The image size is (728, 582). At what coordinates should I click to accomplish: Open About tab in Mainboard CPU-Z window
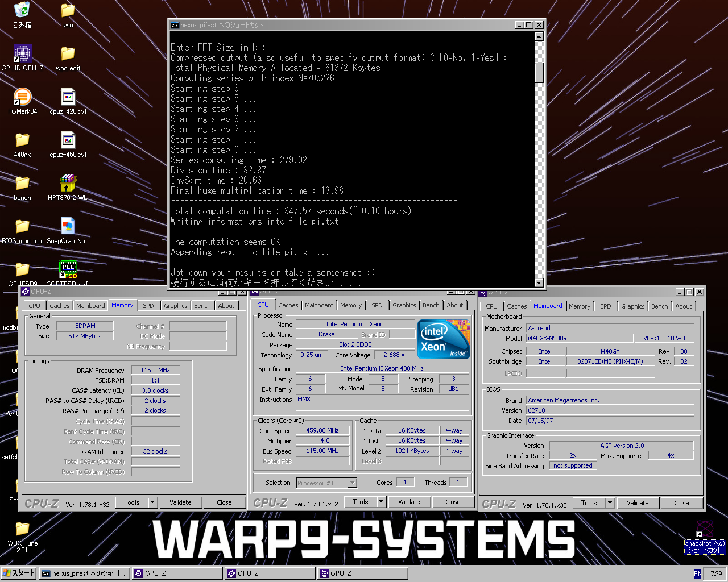click(x=684, y=306)
